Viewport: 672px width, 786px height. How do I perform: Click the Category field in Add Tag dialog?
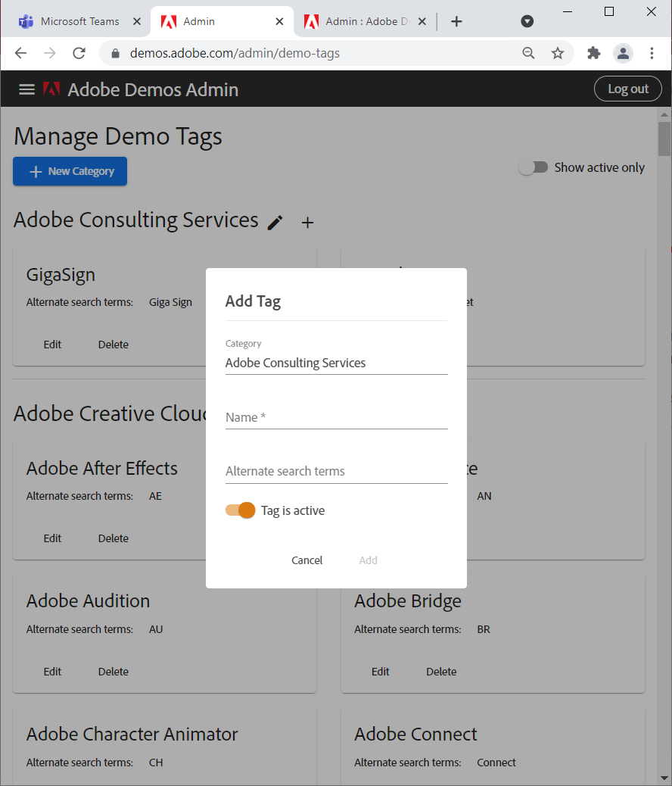336,363
